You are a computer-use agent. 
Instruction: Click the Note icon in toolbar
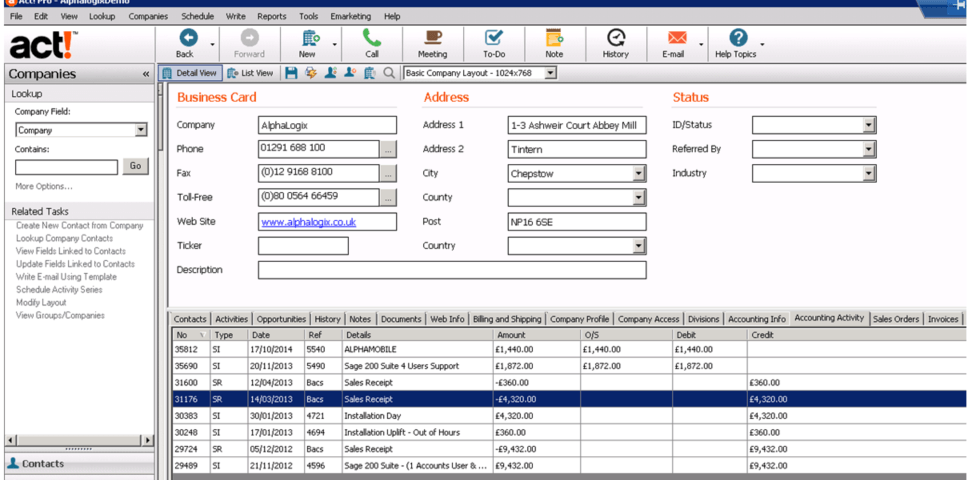554,38
